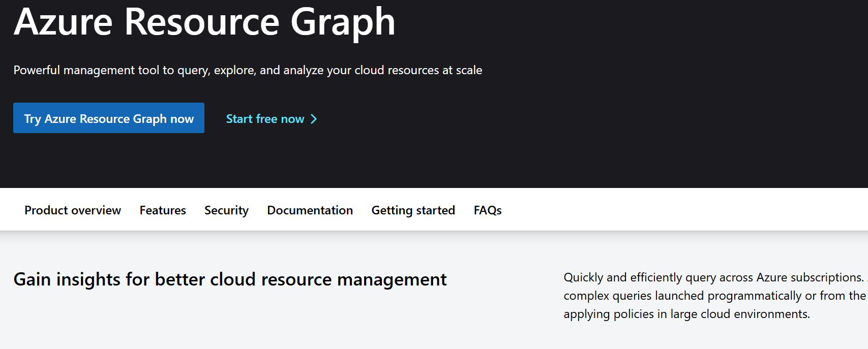Click the chevron arrow beside Start free now
Viewport: 868px width, 349px height.
[x=314, y=119]
